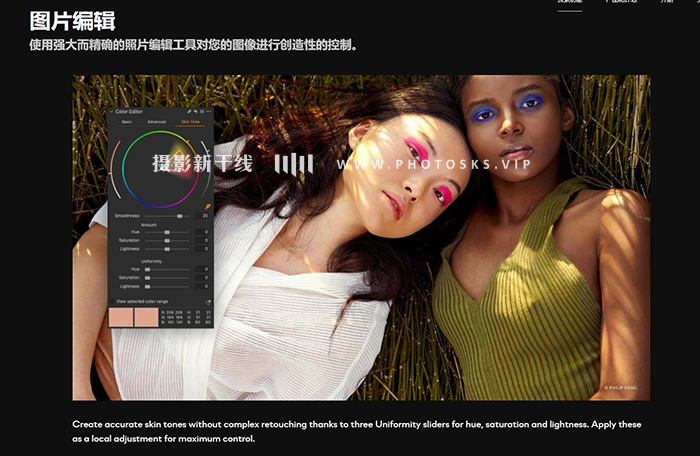The width and height of the screenshot is (700, 456).
Task: Click the Uniformity Saturation value field
Action: (202, 277)
